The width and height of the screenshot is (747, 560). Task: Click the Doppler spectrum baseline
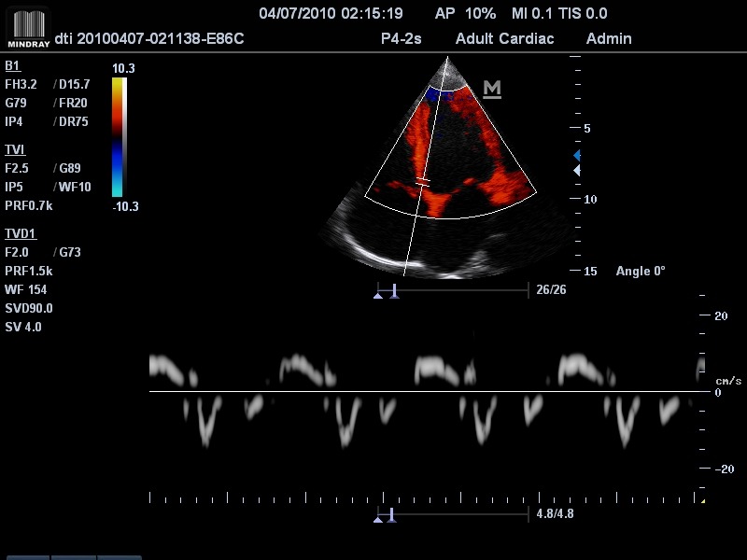420,392
